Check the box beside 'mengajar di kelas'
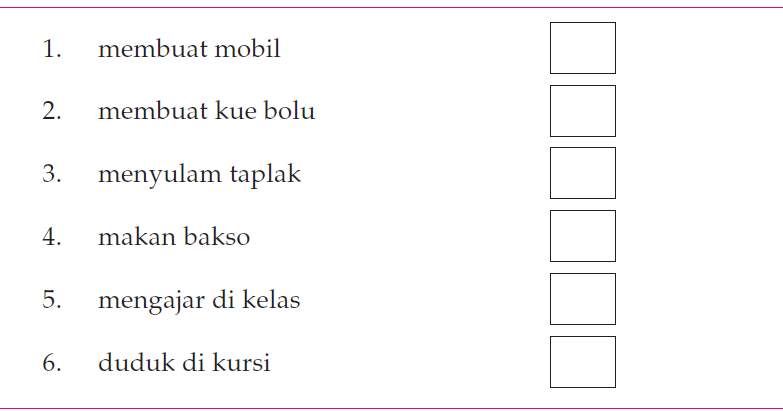Image resolution: width=783 pixels, height=411 pixels. click(x=583, y=299)
